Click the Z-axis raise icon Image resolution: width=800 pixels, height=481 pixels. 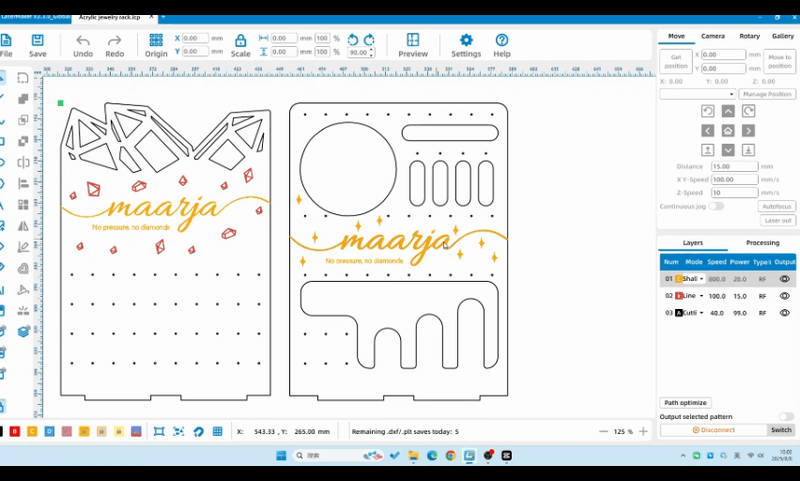[708, 150]
